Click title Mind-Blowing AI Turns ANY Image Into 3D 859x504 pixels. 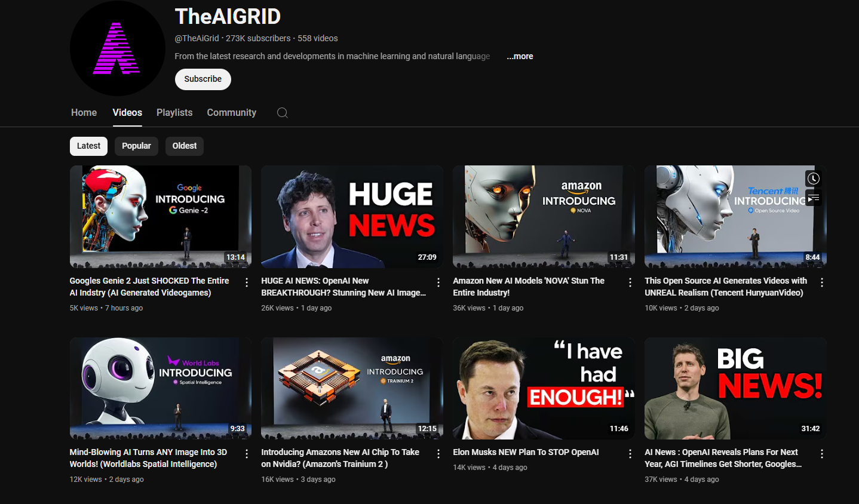coord(148,458)
